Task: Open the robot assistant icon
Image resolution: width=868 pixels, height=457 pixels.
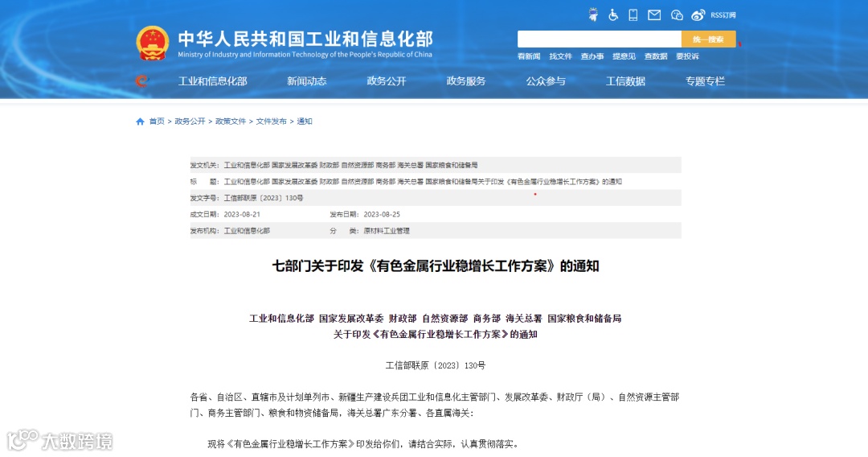Action: point(593,15)
